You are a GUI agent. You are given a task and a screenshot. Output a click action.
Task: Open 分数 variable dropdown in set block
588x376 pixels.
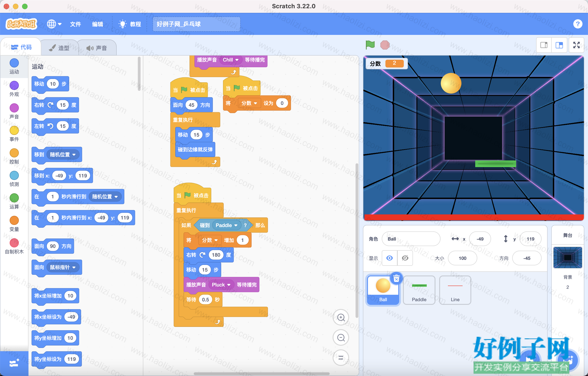[249, 103]
